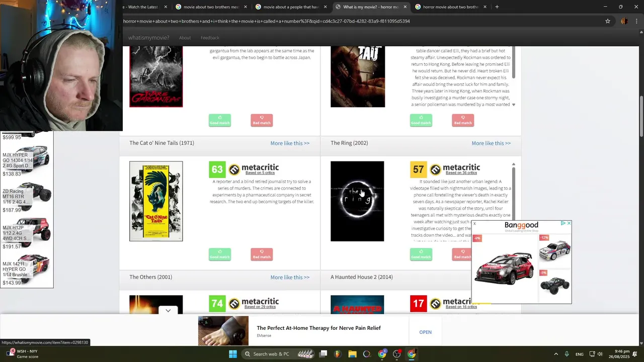Mark the top-right movie as Good match
Image resolution: width=644 pixels, height=362 pixels.
click(421, 121)
